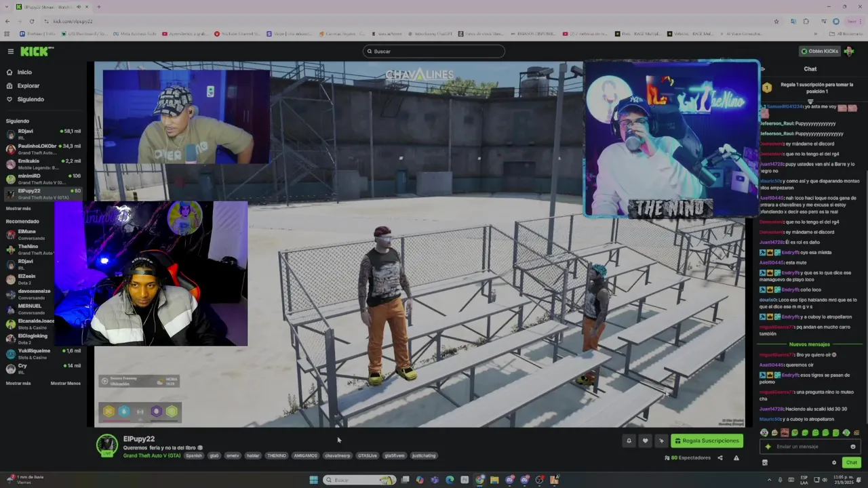Click the gift subscription rank badge
868x488 pixels.
pos(767,87)
